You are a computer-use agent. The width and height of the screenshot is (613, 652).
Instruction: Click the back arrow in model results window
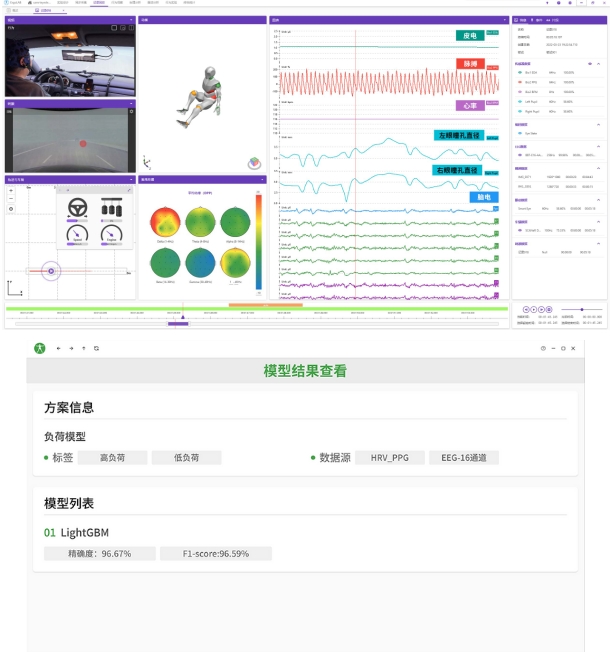59,348
